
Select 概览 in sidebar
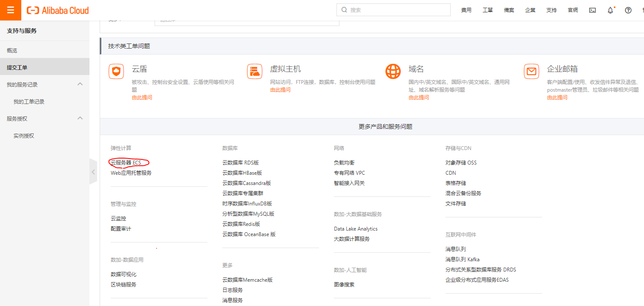(x=45, y=50)
